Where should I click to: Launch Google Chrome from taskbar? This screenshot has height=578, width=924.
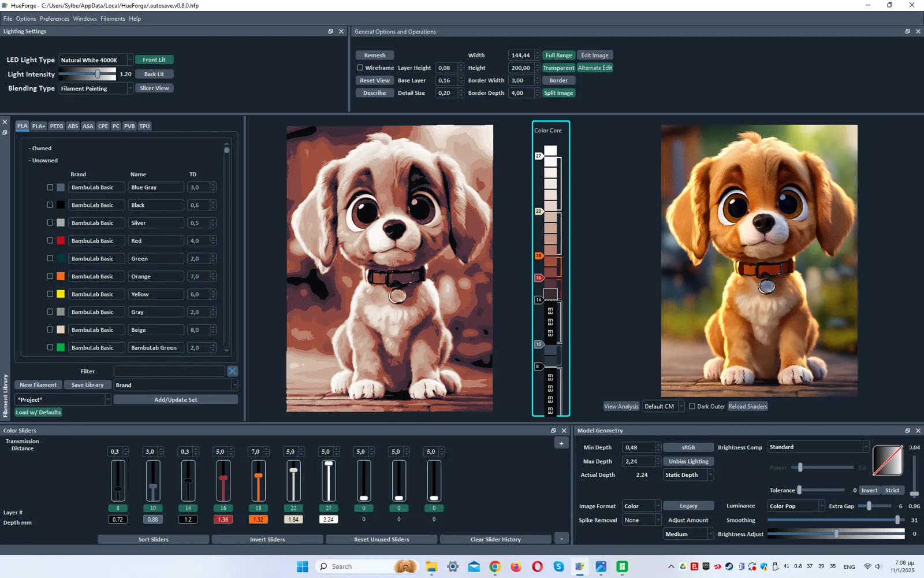495,566
